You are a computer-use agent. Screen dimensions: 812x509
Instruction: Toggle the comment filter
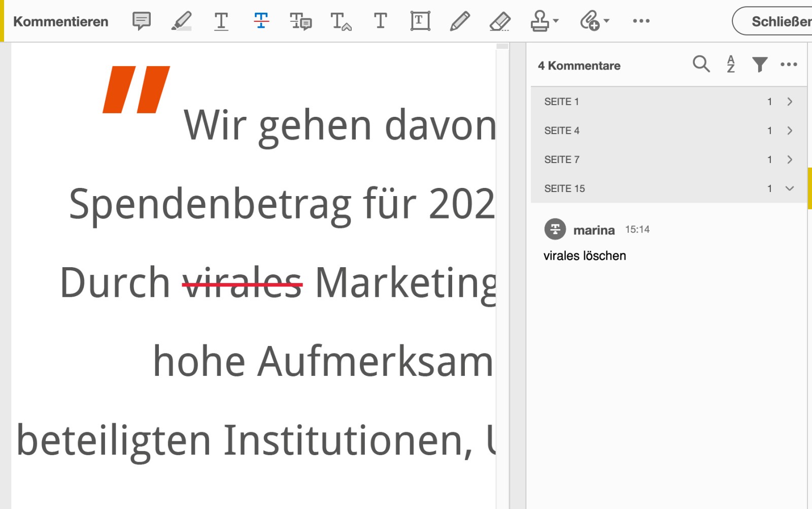[x=759, y=65]
